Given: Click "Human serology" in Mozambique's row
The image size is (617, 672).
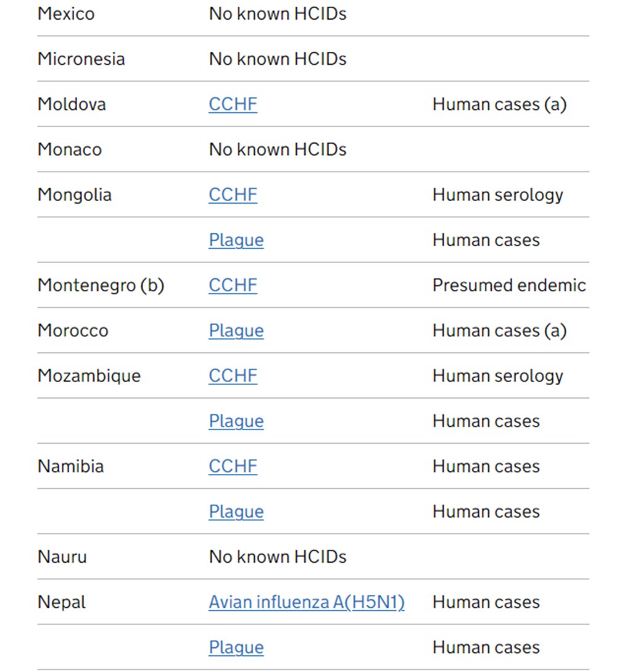Looking at the screenshot, I should click(x=497, y=376).
